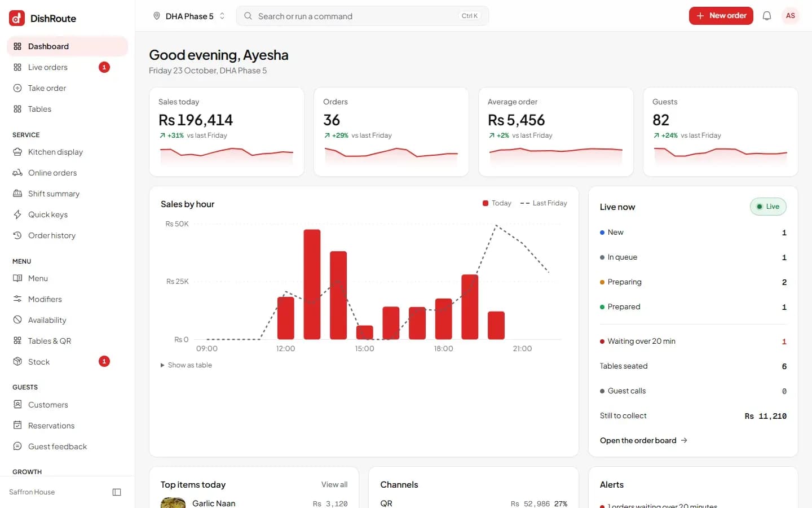Click the New status row in Live now
This screenshot has width=812, height=508.
(x=693, y=233)
